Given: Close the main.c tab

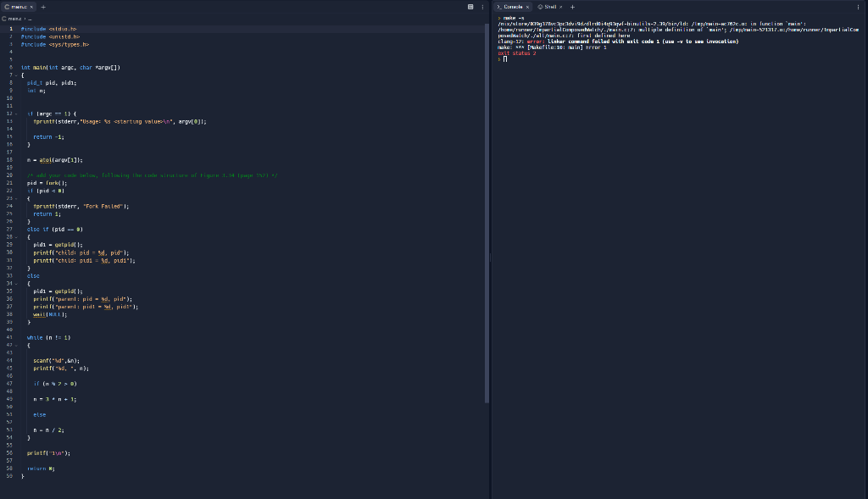Looking at the screenshot, I should click(x=31, y=7).
